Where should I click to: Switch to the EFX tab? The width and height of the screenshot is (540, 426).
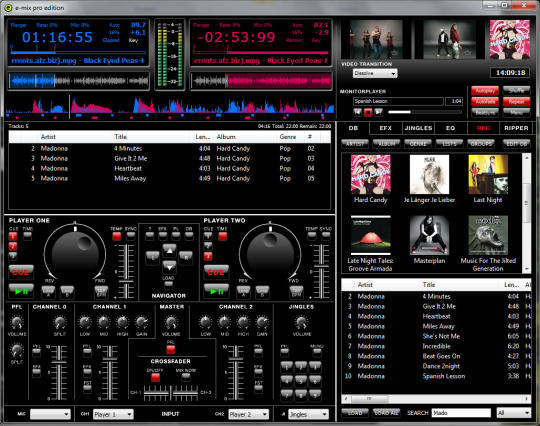coord(385,128)
